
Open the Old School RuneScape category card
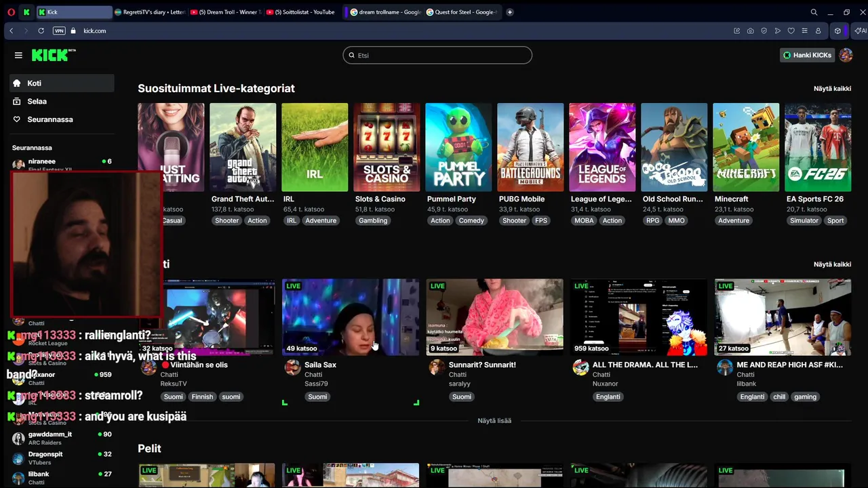pos(674,147)
